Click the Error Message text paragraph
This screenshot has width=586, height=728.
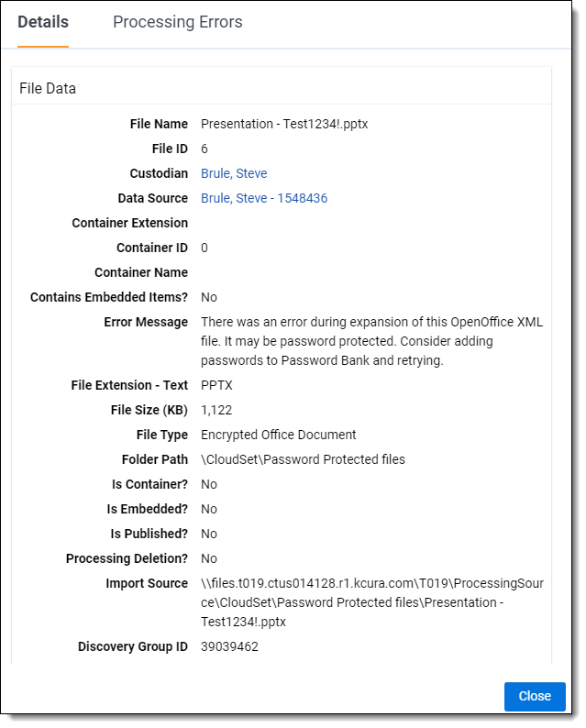370,341
